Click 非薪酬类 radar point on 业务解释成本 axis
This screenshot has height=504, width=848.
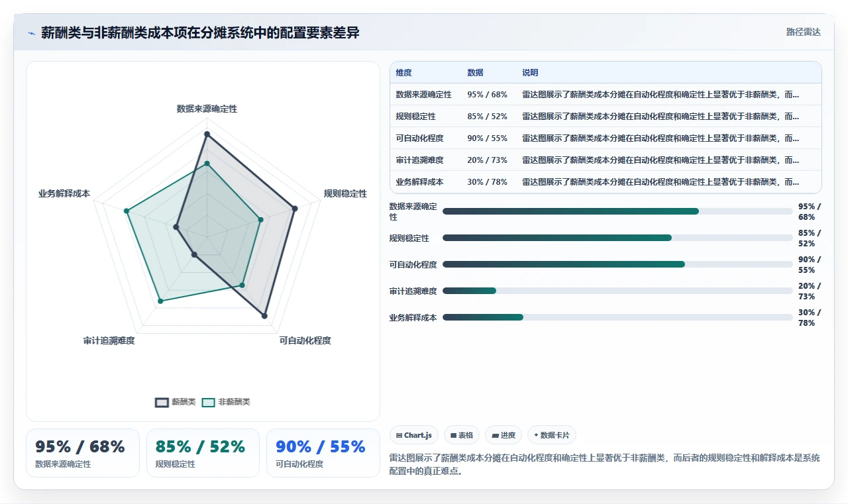click(126, 211)
